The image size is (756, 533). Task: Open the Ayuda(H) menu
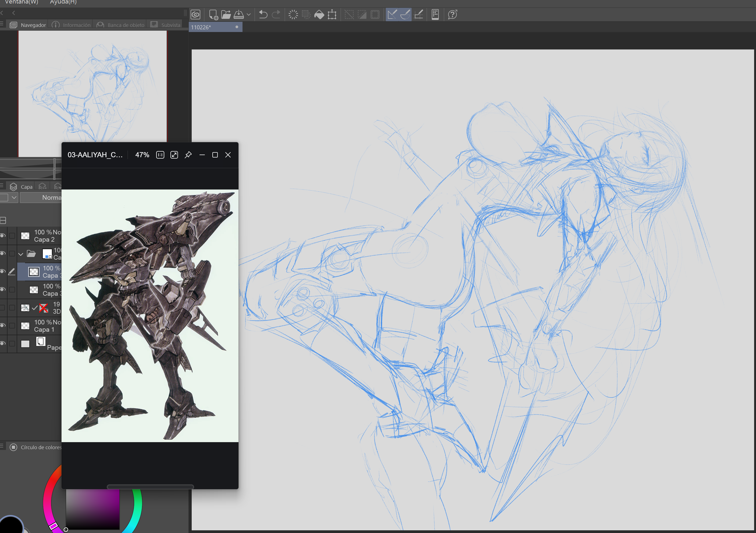click(63, 2)
